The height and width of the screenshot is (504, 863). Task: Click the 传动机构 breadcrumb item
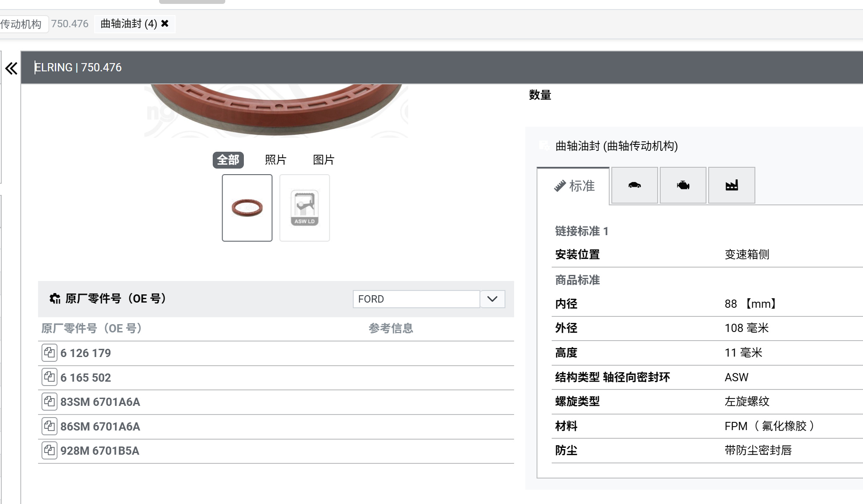pyautogui.click(x=22, y=24)
